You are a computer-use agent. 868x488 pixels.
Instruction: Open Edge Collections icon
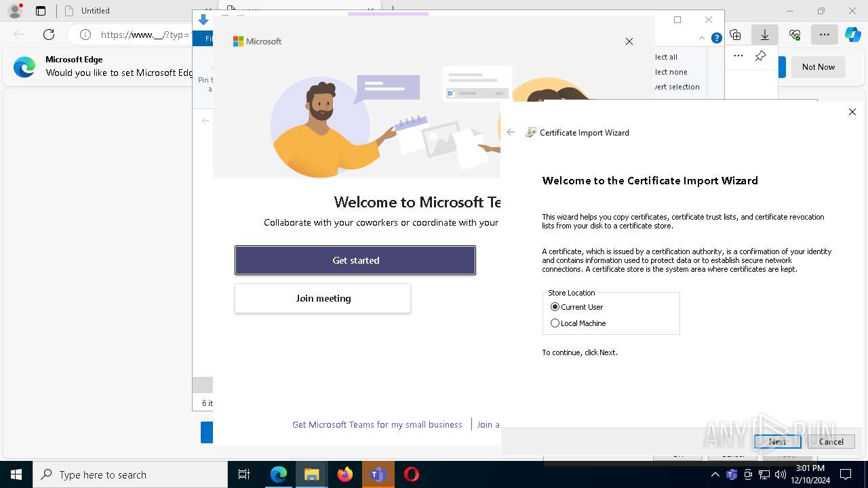coord(735,35)
